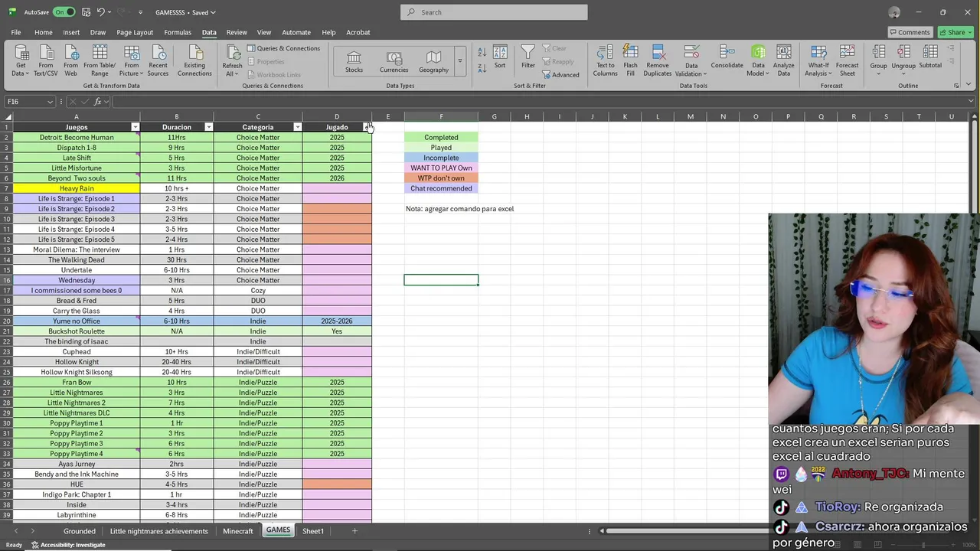
Task: Add a new sheet with plus button
Action: tap(354, 531)
